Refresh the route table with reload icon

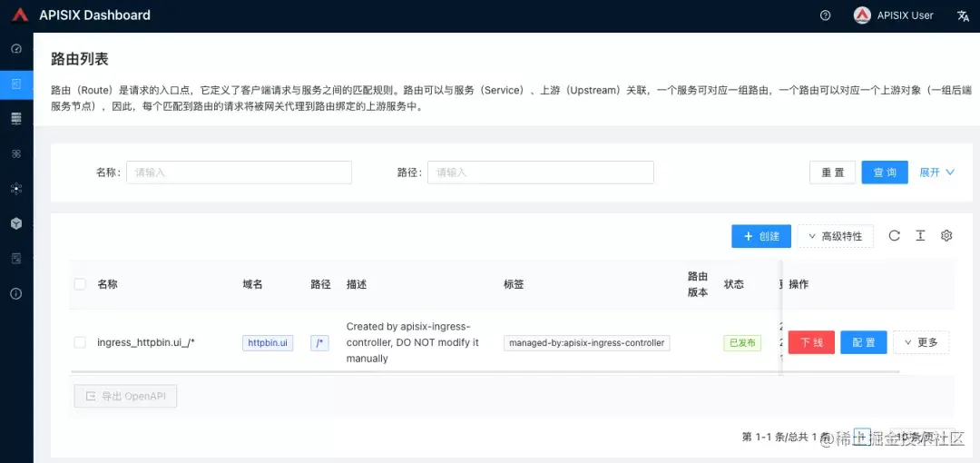895,235
